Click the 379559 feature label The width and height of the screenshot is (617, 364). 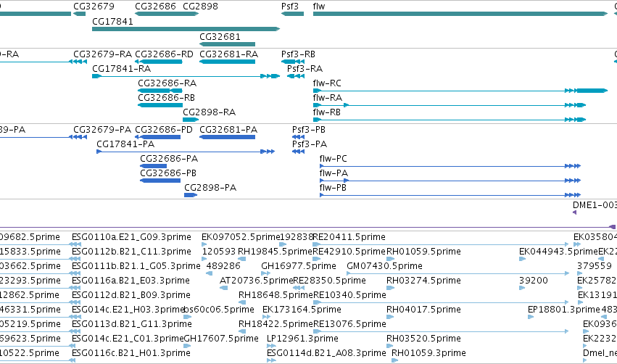pyautogui.click(x=595, y=266)
